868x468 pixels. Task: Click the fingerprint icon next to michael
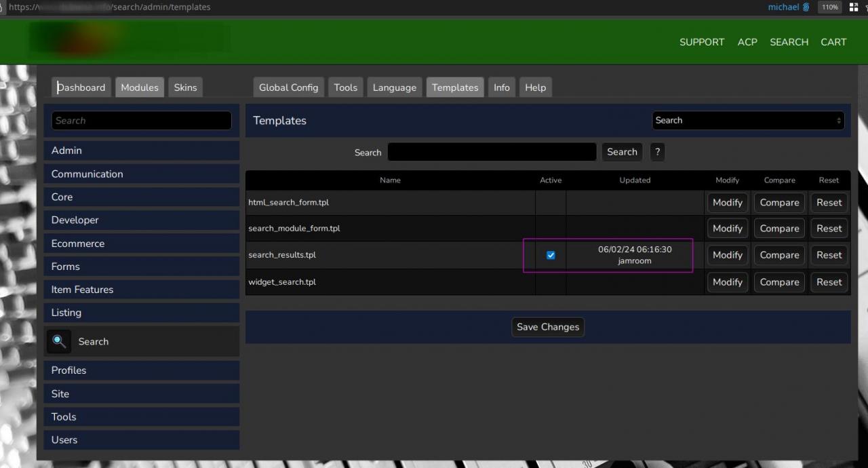[x=806, y=7]
